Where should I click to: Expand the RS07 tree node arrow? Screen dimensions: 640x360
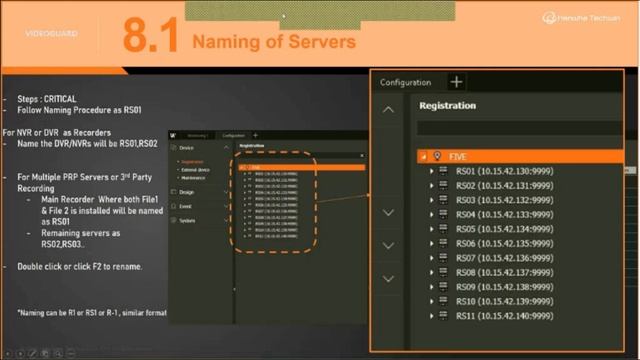[x=431, y=258]
